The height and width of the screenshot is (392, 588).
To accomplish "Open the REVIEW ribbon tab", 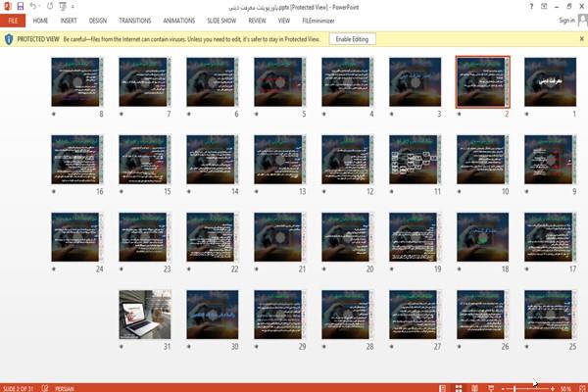I will pyautogui.click(x=257, y=21).
